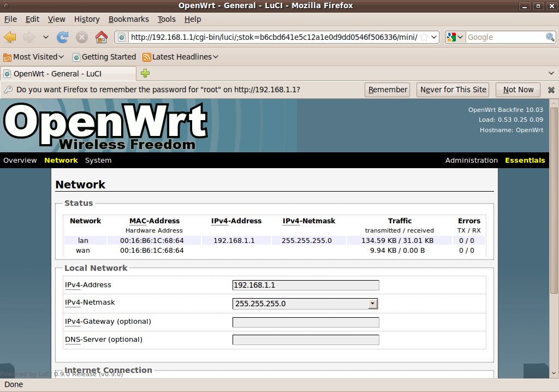Open a new tab with the plus icon

145,73
